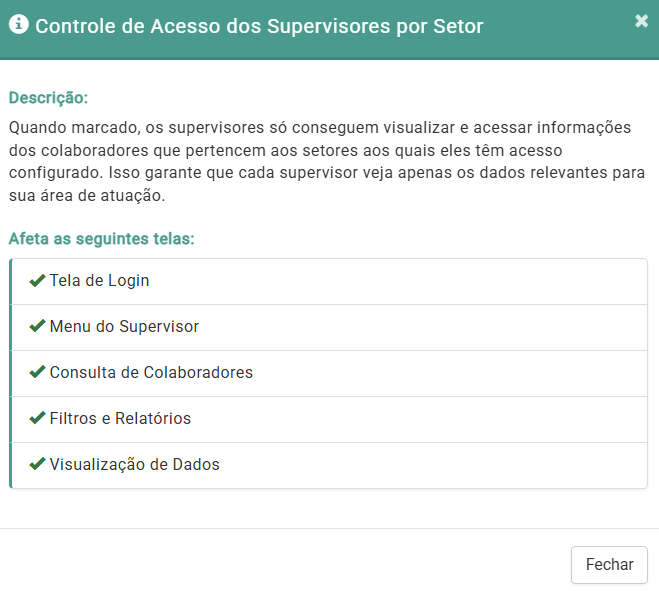
Task: Click the checkmark beside Menu do Supervisor
Action: (x=38, y=326)
